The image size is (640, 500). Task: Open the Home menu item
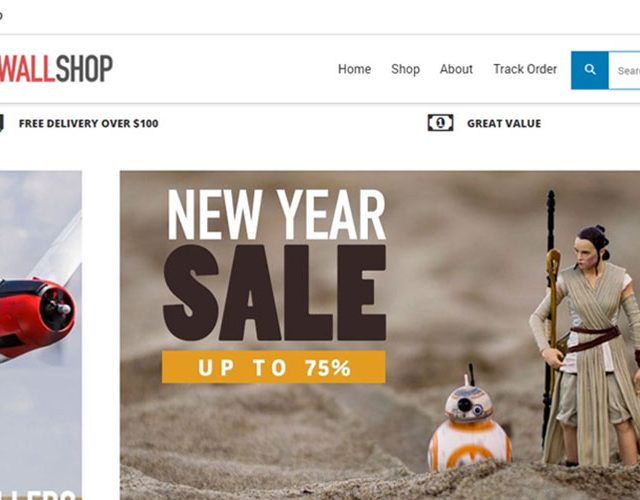click(x=354, y=69)
